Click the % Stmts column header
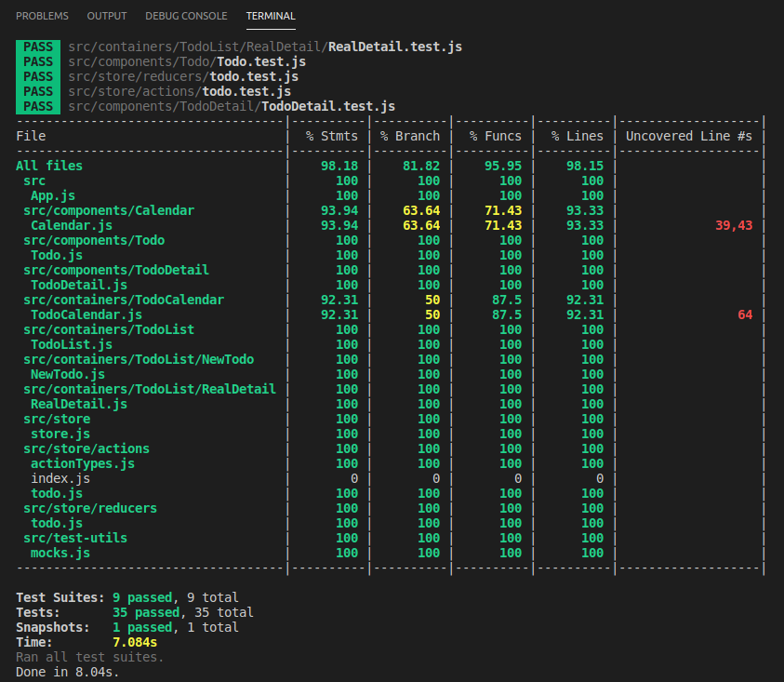The height and width of the screenshot is (682, 784). [332, 136]
